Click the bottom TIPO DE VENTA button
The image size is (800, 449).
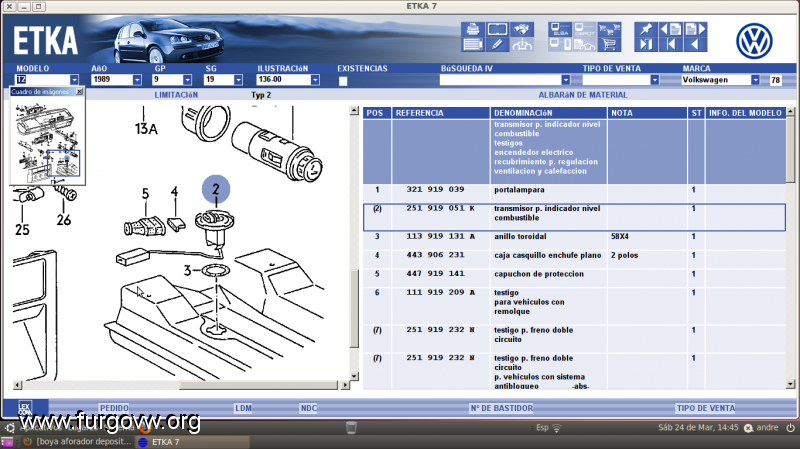pyautogui.click(x=706, y=408)
